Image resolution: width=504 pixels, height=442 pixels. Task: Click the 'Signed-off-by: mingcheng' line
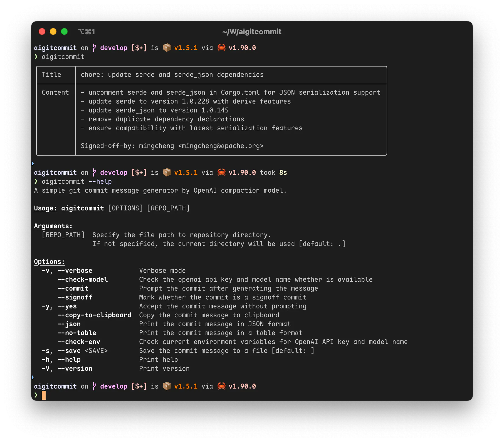click(172, 146)
